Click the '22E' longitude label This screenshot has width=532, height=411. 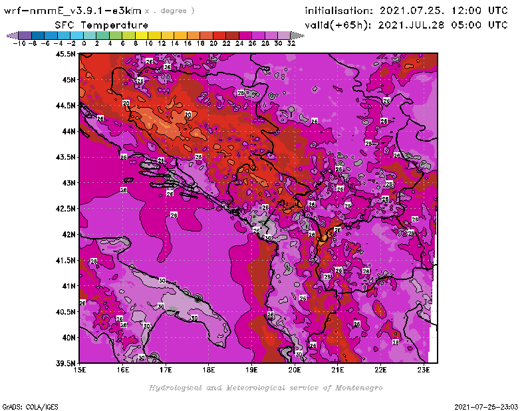380,370
